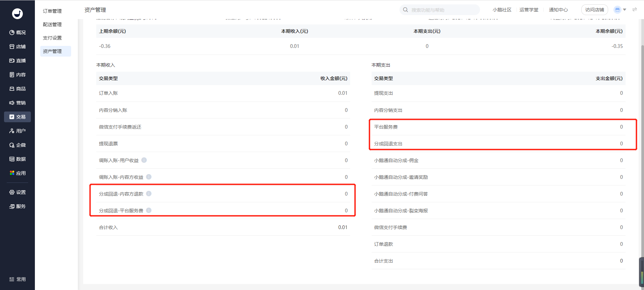Screen dimensions: 644x290
Task: Open 内容 content section
Action: (17, 75)
